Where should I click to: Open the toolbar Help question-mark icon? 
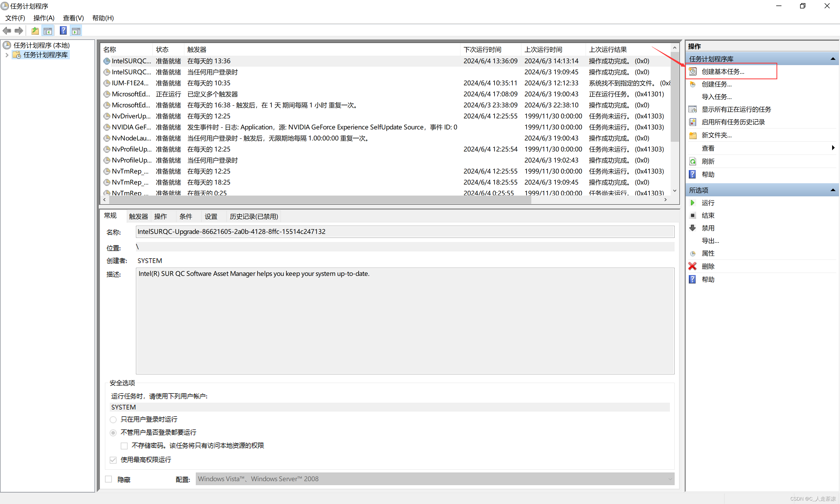63,31
